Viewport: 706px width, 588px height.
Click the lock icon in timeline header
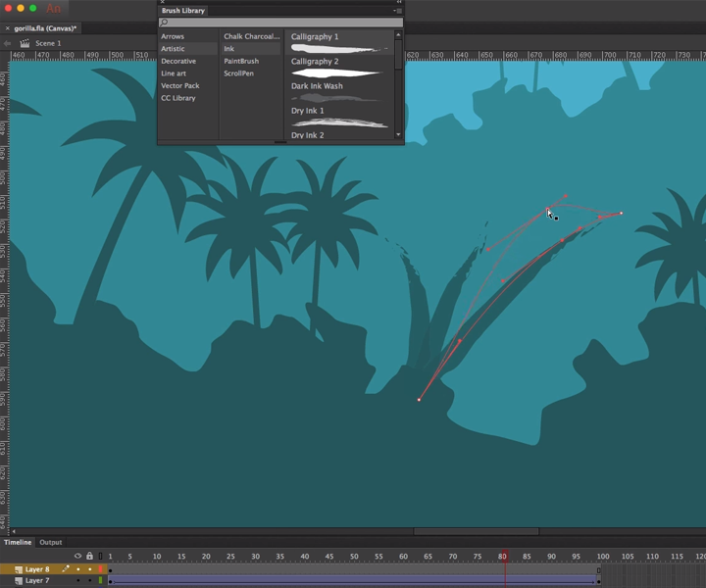(x=89, y=557)
